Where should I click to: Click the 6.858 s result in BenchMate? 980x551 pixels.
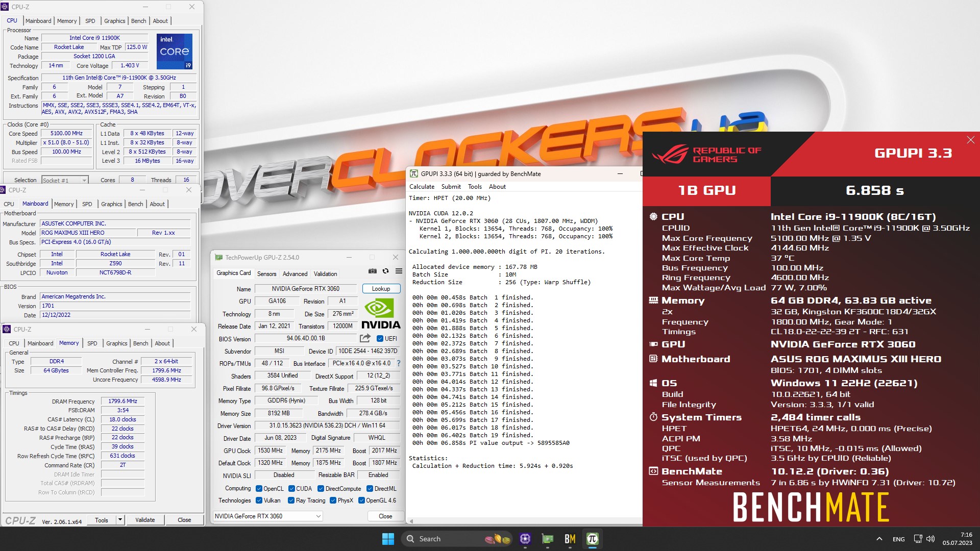point(874,190)
